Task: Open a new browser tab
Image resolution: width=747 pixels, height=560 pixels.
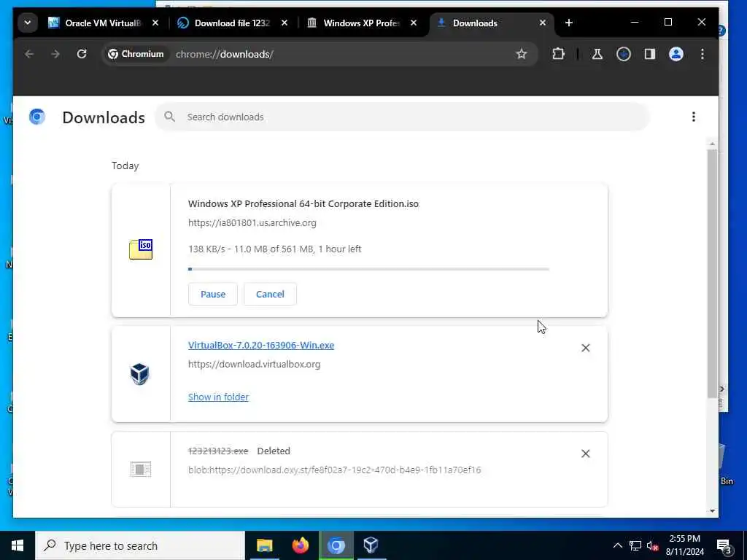Action: tap(569, 23)
